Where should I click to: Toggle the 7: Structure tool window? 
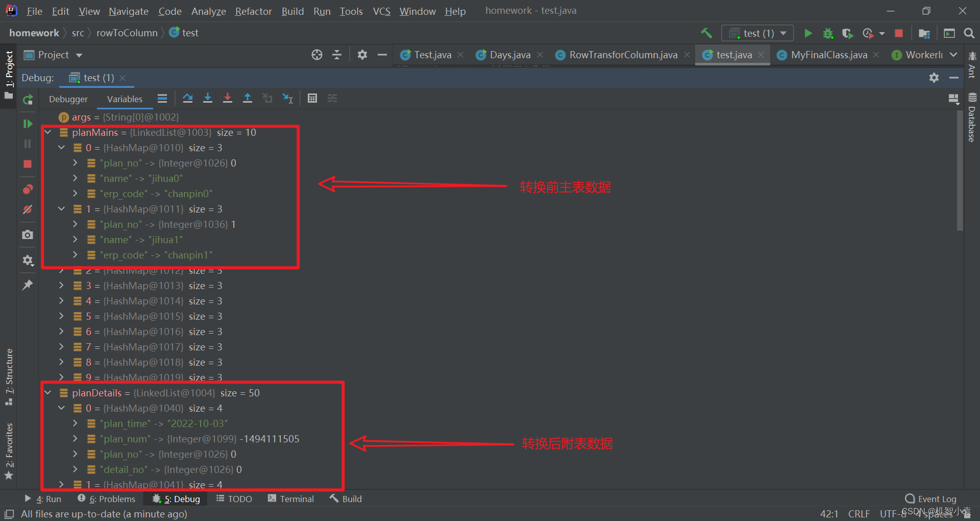[9, 377]
